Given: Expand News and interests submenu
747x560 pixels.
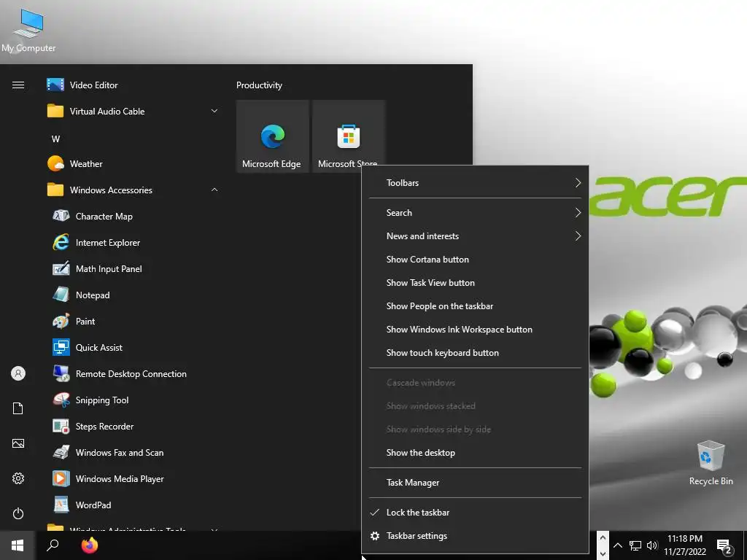Looking at the screenshot, I should click(x=475, y=236).
